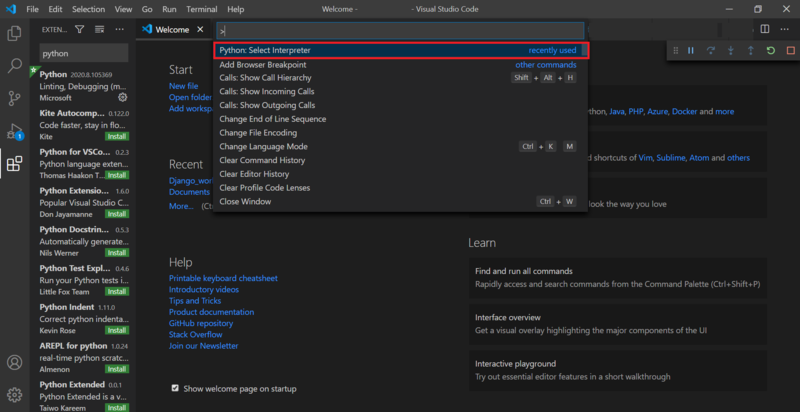Install the Python Test Explorer extension
The width and height of the screenshot is (800, 412).
point(117,292)
